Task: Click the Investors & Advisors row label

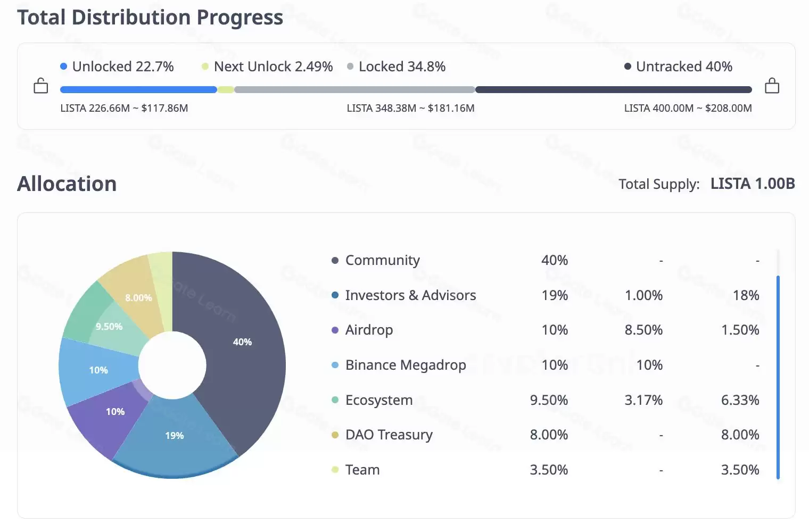Action: (410, 295)
